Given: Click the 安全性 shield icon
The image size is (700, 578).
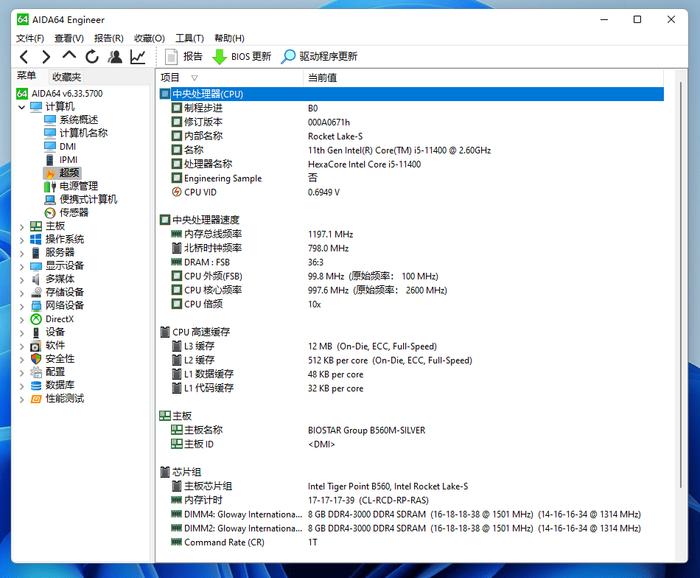Looking at the screenshot, I should (x=36, y=359).
